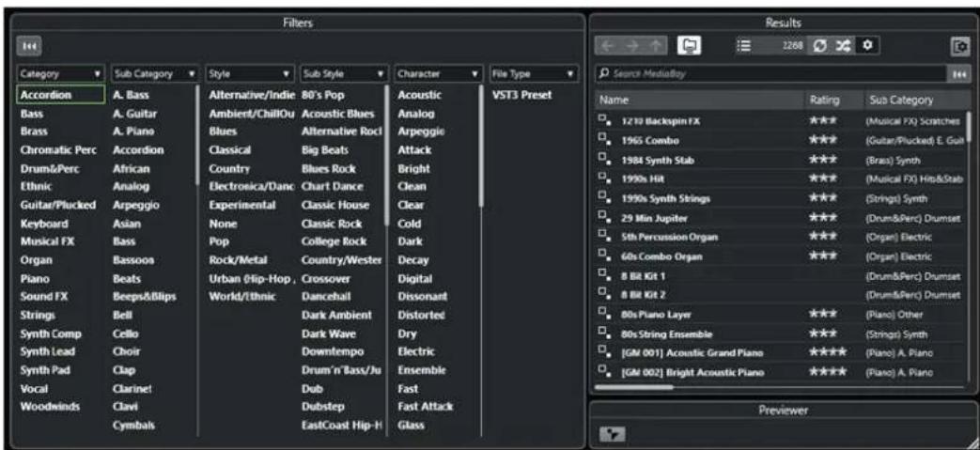Viewport: 980px width, 450px height.
Task: Set rating of [GM 002] Bright Acoustic Piano
Action: click(x=828, y=373)
